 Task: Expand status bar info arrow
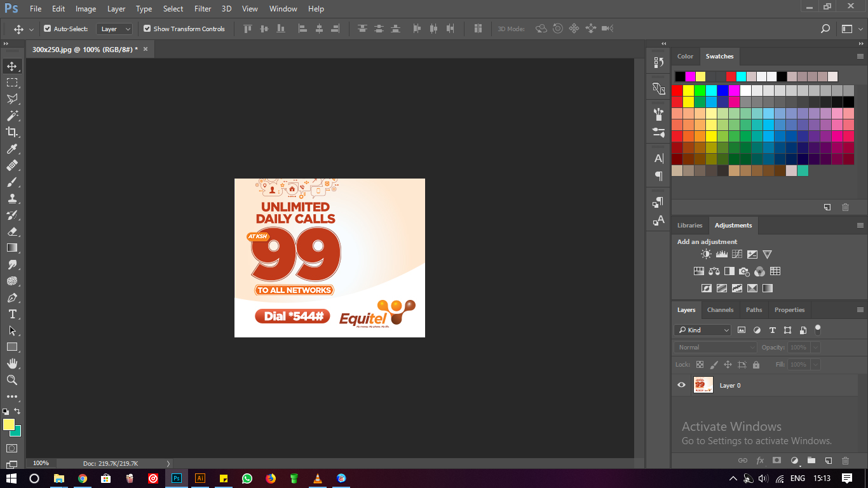tap(168, 464)
